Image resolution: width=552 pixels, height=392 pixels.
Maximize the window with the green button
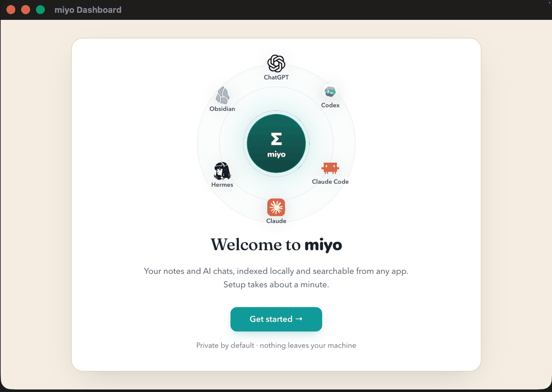coord(40,10)
